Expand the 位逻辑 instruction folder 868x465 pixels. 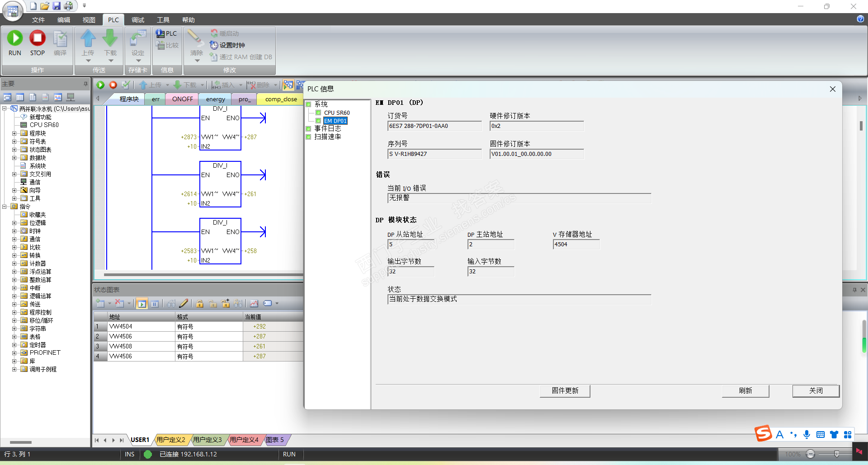pos(14,223)
